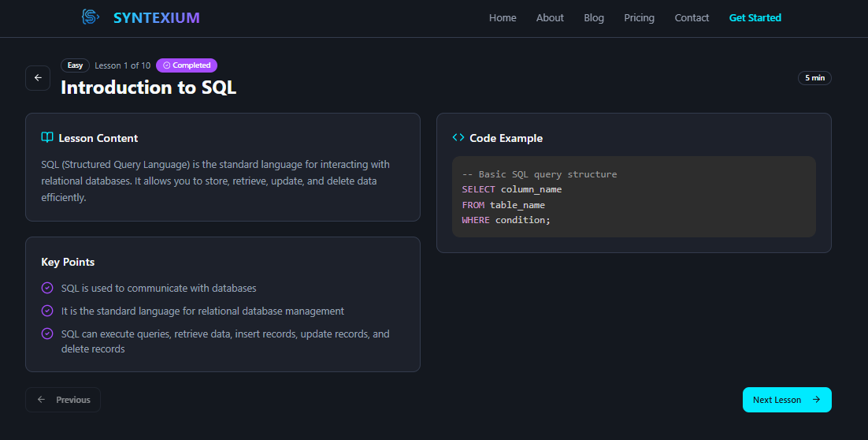The height and width of the screenshot is (440, 868).
Task: Open the Home nav link
Action: point(503,17)
